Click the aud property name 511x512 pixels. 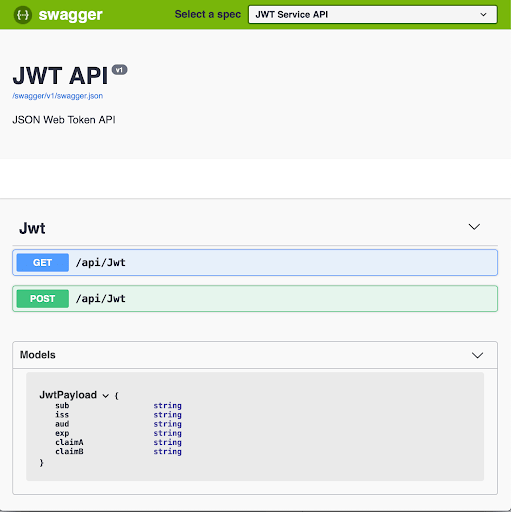62,424
